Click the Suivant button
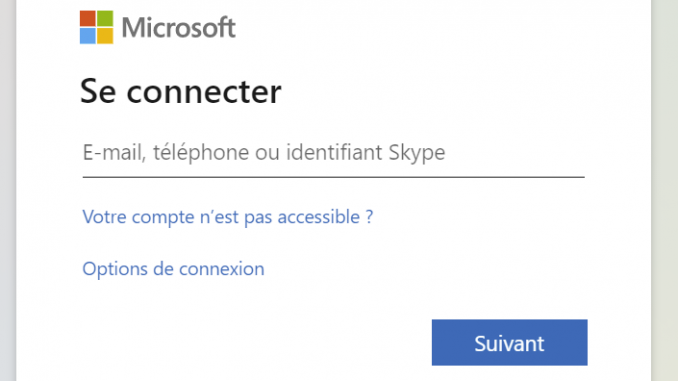The image size is (678, 381). click(x=509, y=343)
